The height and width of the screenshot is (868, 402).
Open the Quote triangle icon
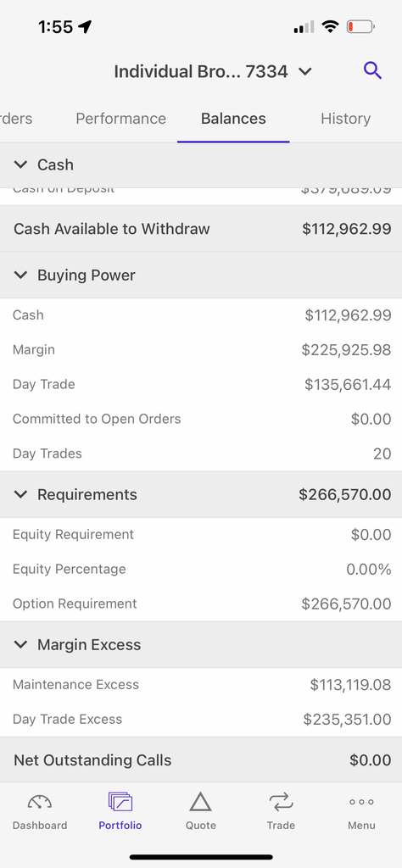[200, 802]
